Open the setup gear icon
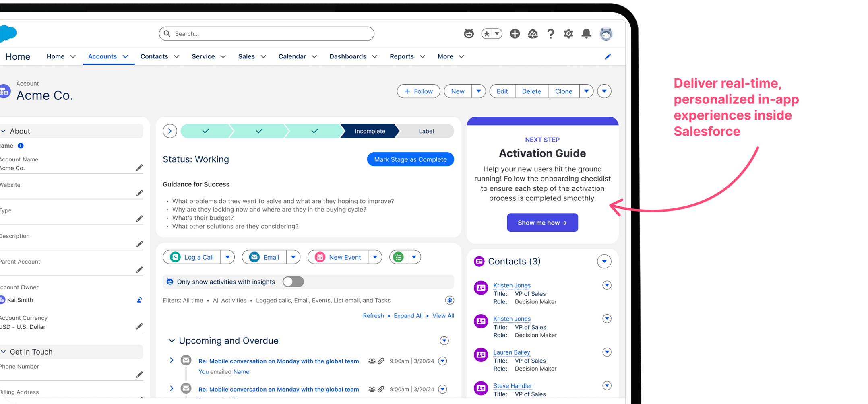 coord(568,34)
